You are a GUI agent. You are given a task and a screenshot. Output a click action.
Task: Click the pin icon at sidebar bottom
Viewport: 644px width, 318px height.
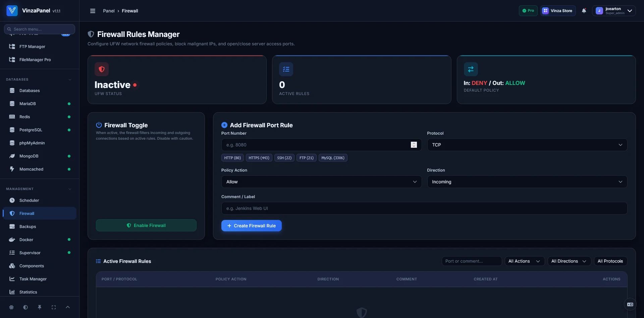(x=40, y=307)
